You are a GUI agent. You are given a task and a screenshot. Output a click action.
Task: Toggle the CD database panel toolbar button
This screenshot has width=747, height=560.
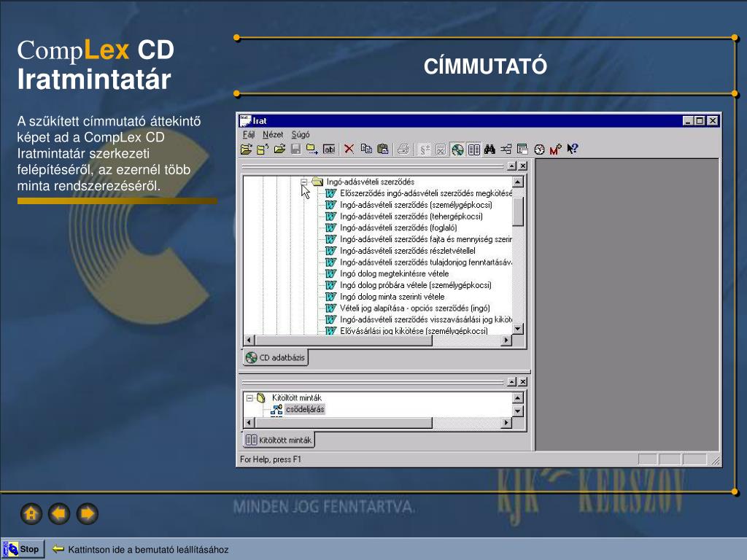(x=457, y=149)
